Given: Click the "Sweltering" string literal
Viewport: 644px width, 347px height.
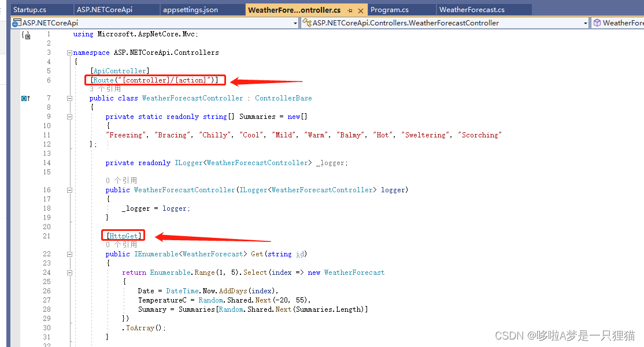Looking at the screenshot, I should click(425, 135).
